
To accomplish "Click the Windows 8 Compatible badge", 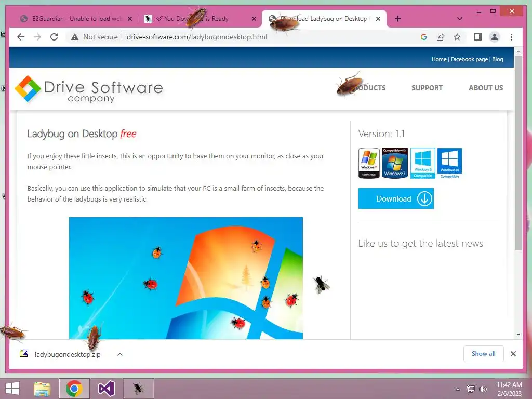I will pos(423,163).
